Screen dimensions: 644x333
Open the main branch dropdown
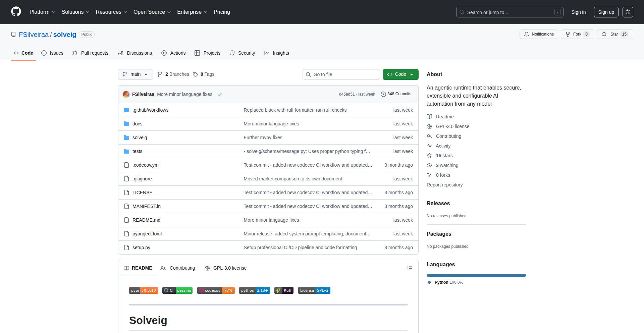click(x=135, y=74)
